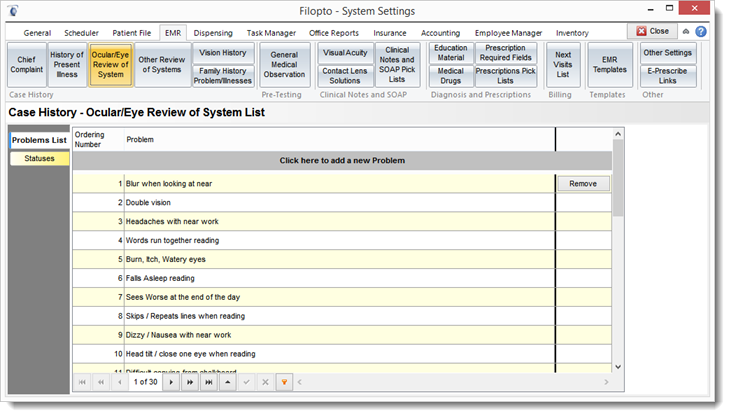Open E-Prescribe Links
The width and height of the screenshot is (730, 417).
click(x=668, y=76)
